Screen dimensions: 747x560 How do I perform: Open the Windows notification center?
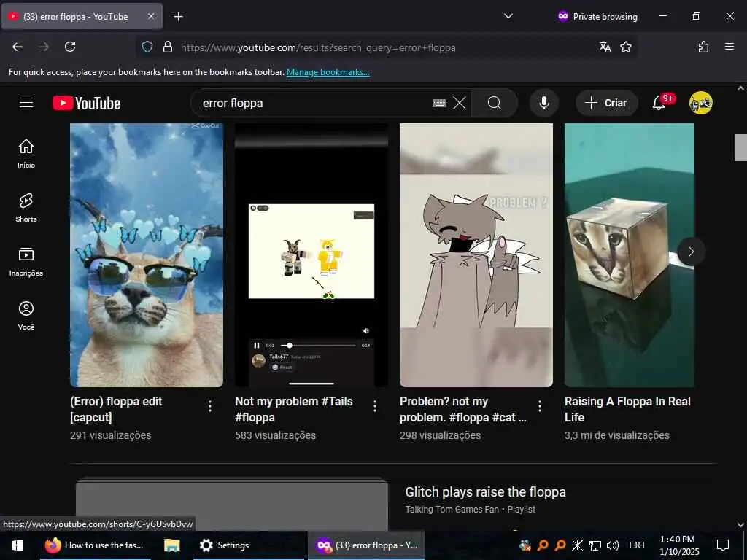tap(723, 545)
